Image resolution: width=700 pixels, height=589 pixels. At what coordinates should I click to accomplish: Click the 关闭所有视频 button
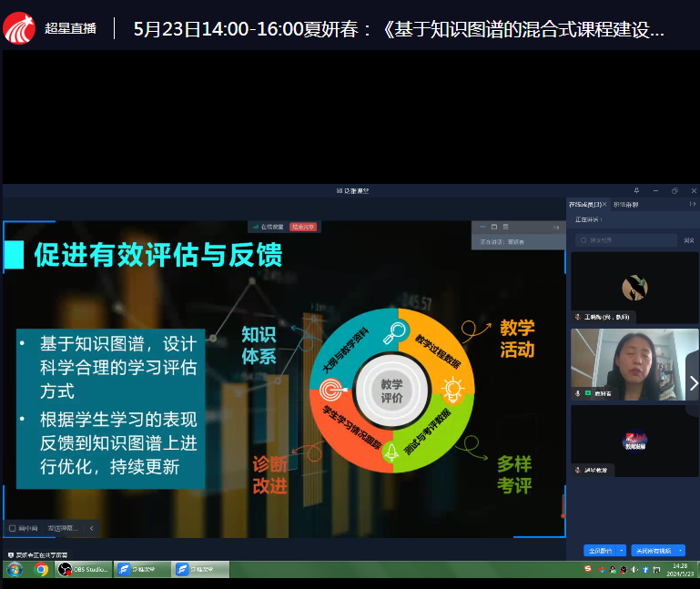coord(653,551)
